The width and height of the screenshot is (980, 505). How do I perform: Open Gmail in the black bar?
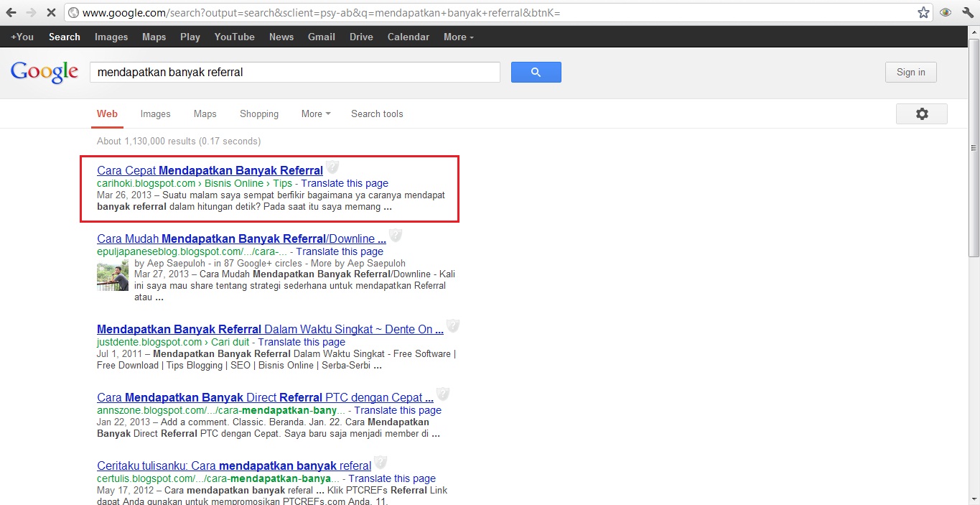click(x=322, y=37)
